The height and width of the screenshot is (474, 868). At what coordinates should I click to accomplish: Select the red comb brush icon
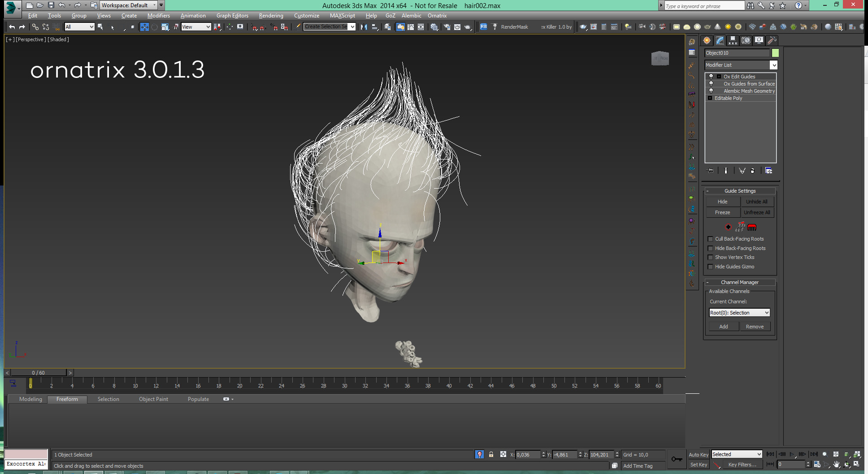[752, 227]
